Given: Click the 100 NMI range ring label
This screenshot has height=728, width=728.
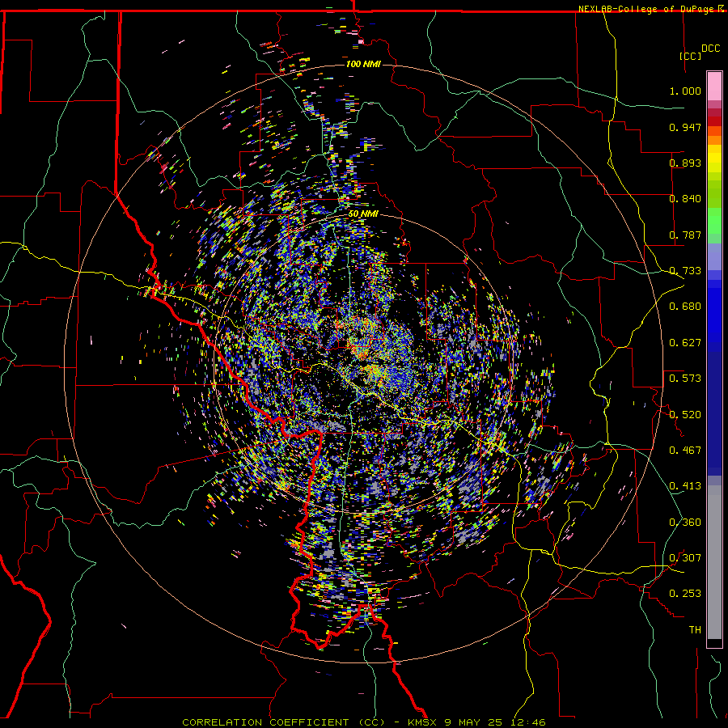Looking at the screenshot, I should (363, 64).
